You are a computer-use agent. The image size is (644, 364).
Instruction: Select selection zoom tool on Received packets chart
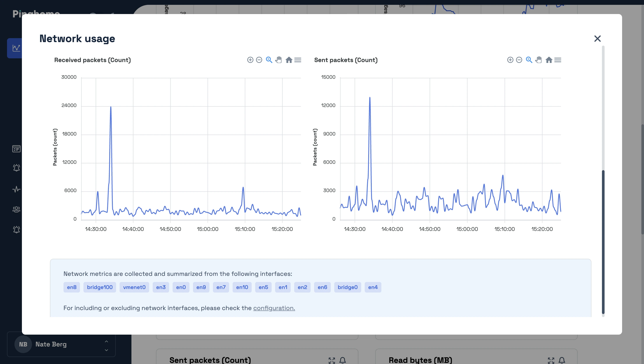click(x=269, y=60)
